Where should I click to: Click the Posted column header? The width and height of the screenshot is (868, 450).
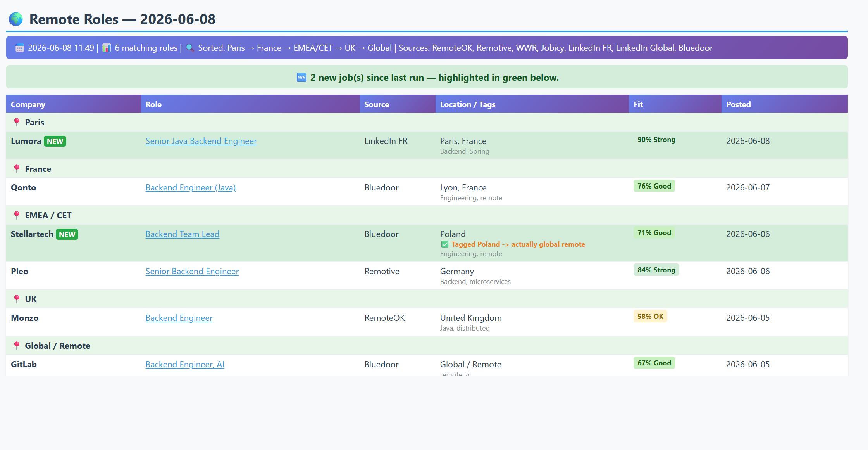point(785,104)
